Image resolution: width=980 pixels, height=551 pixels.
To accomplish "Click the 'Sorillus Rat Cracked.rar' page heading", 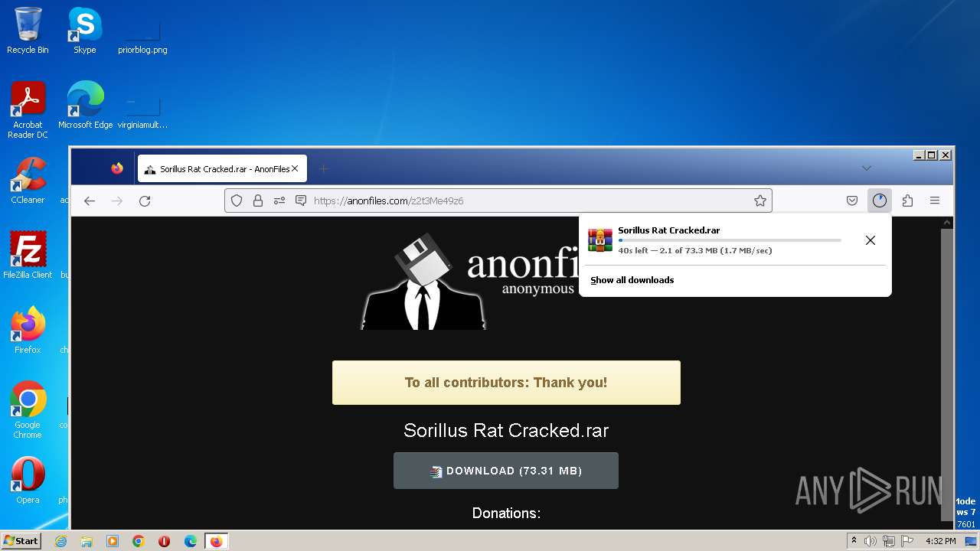I will click(x=506, y=430).
